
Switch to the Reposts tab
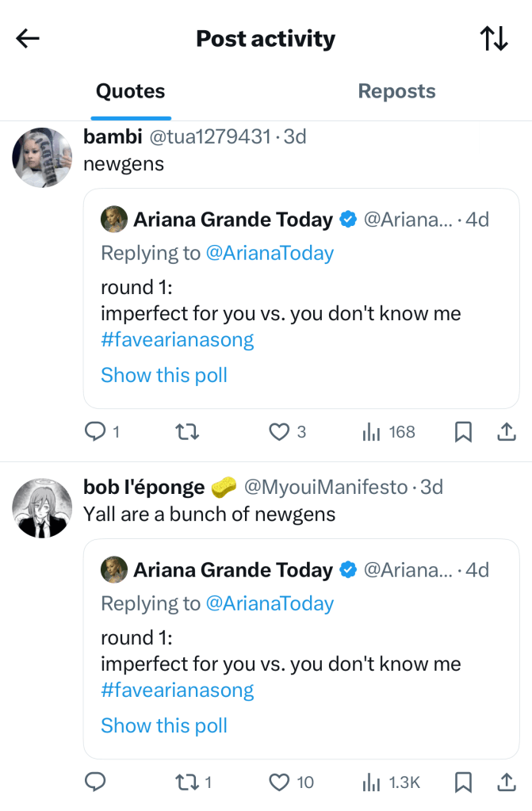coord(396,92)
